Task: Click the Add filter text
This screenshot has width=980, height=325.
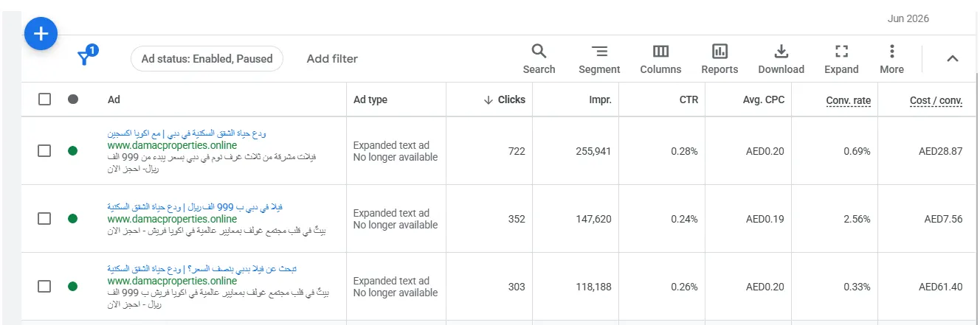Action: click(332, 59)
